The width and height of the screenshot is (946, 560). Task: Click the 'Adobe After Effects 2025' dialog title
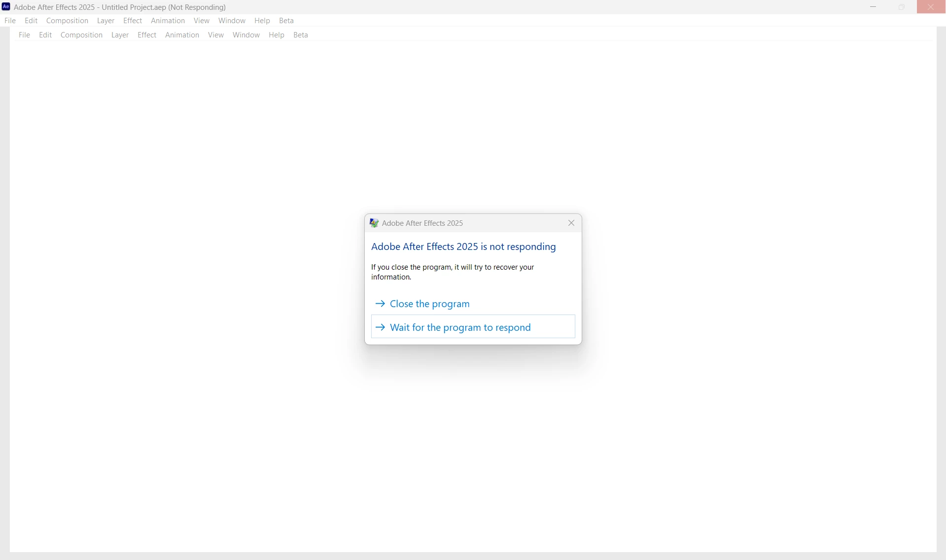[422, 223]
